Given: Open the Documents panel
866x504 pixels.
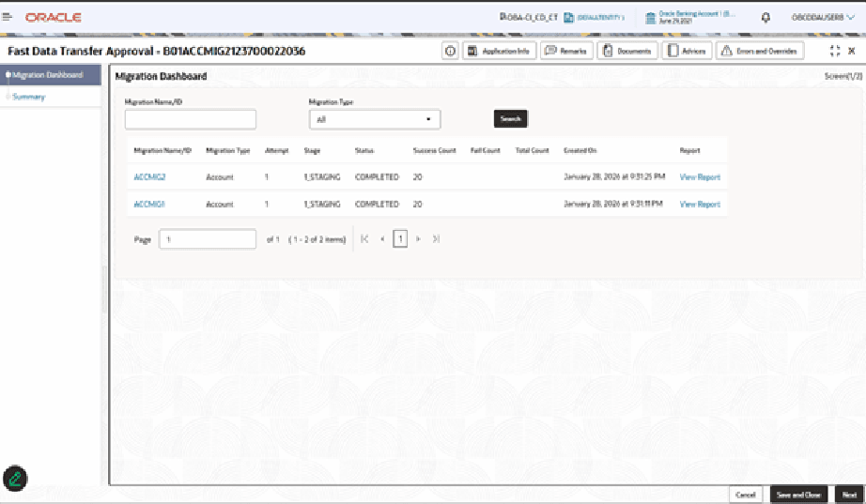Looking at the screenshot, I should pyautogui.click(x=627, y=51).
